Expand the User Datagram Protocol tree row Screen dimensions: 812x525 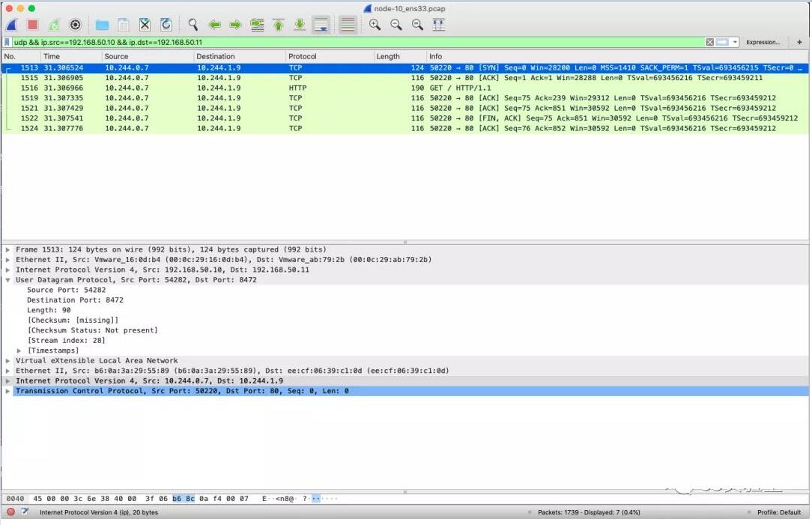click(x=8, y=280)
